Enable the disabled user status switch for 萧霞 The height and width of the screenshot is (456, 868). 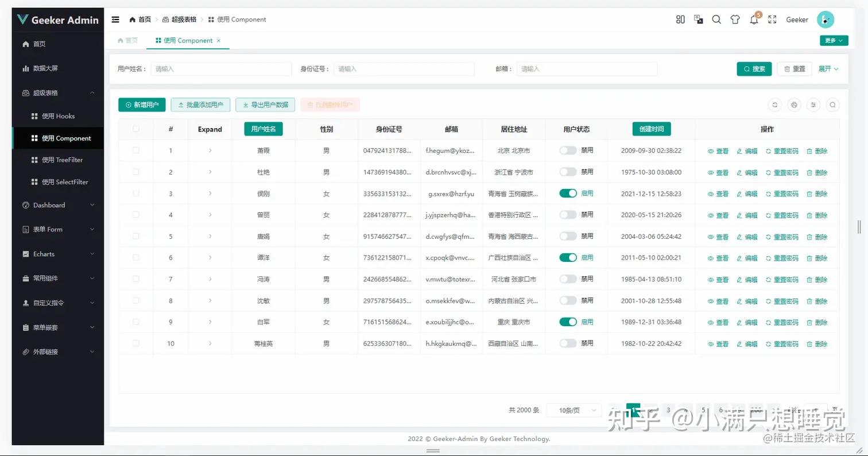pos(568,150)
